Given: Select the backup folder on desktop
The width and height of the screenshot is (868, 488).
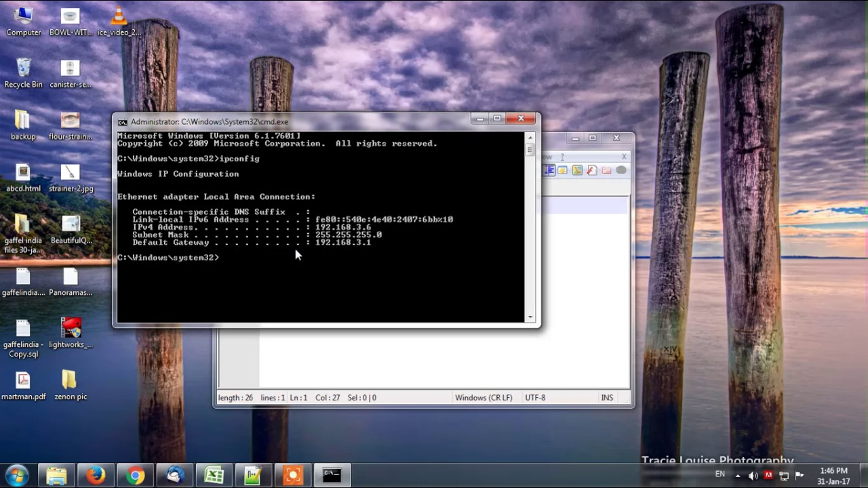Looking at the screenshot, I should 23,125.
